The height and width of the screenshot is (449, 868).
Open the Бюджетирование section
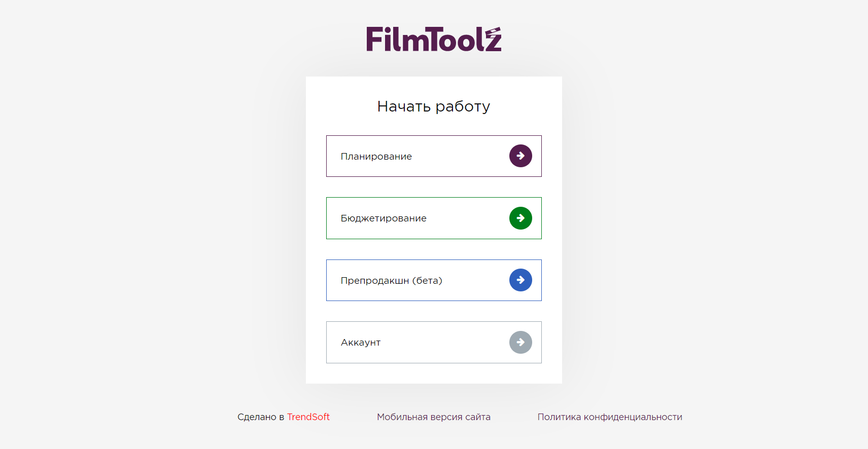(434, 218)
